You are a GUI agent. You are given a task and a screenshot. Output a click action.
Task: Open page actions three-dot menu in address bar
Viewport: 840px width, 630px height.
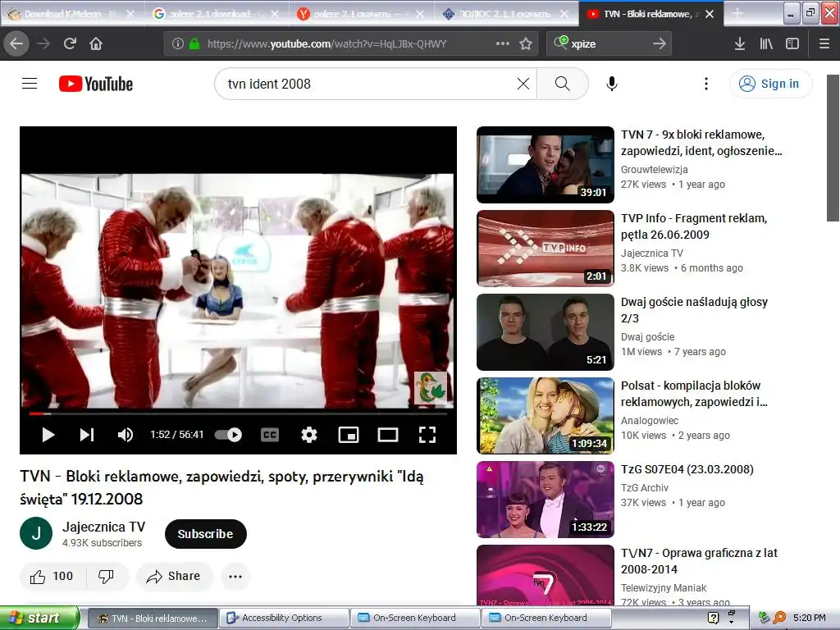coord(503,43)
